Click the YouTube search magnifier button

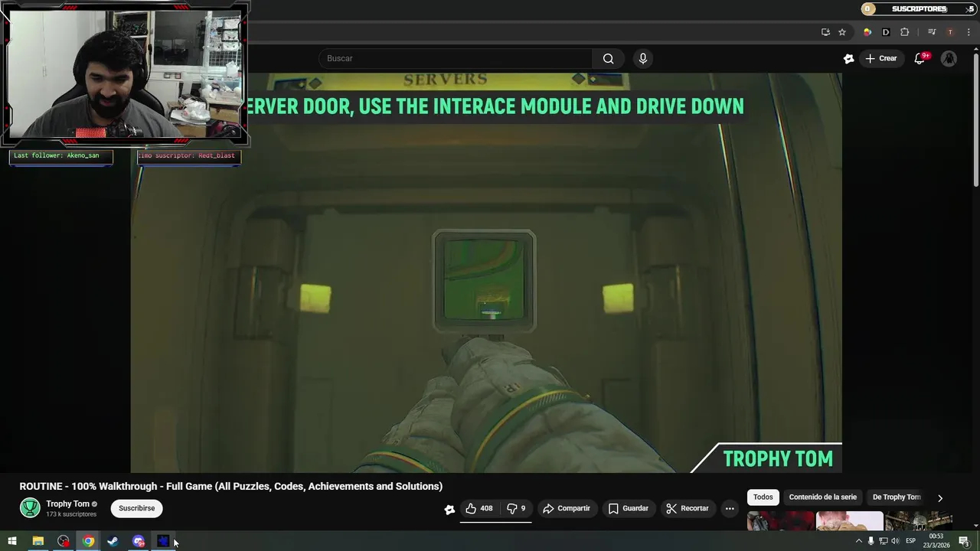tap(608, 59)
